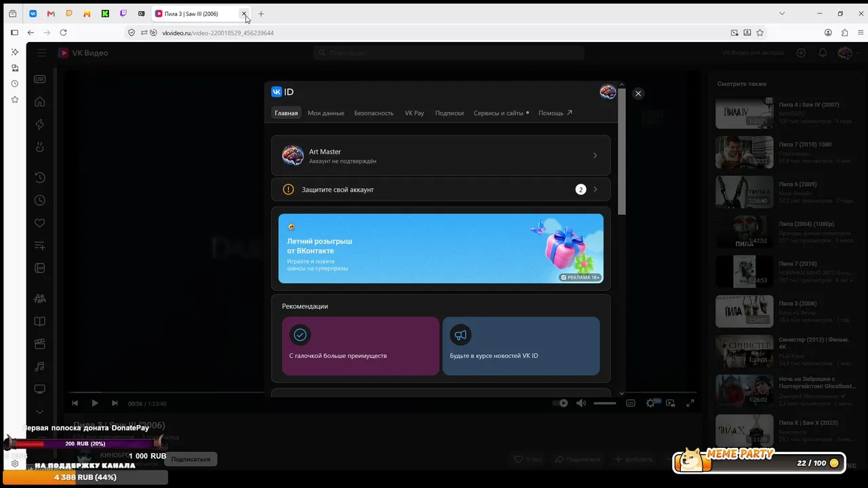
Task: Mute the video volume
Action: pyautogui.click(x=581, y=403)
